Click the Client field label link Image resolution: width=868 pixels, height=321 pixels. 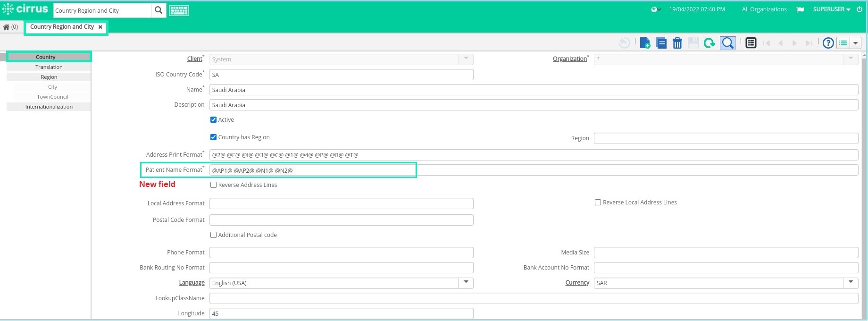click(195, 59)
